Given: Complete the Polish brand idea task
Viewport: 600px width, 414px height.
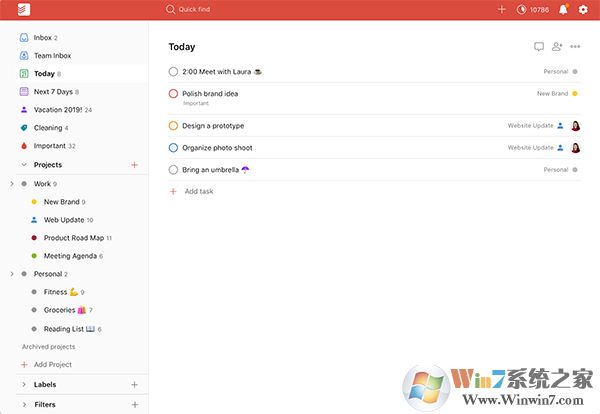Looking at the screenshot, I should (173, 93).
